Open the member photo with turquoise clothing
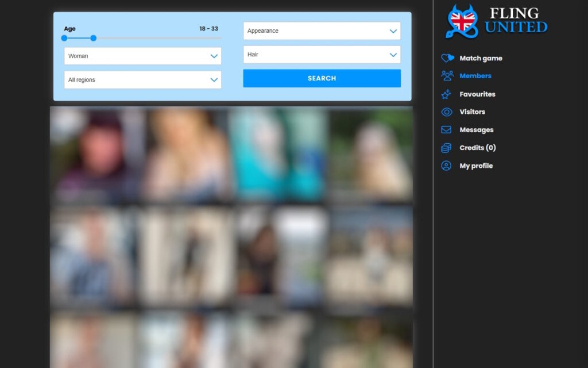The height and width of the screenshot is (368, 588). (278, 155)
